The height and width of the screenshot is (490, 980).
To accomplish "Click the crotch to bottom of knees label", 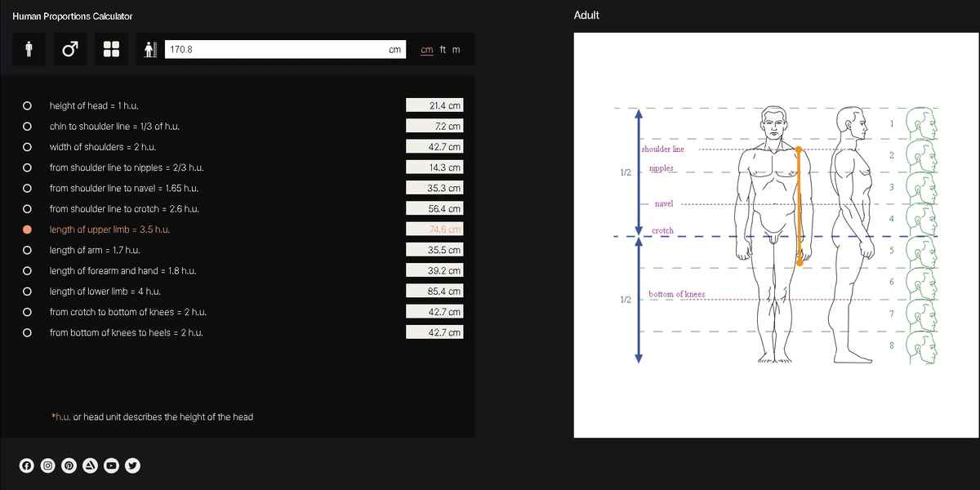I will (127, 312).
